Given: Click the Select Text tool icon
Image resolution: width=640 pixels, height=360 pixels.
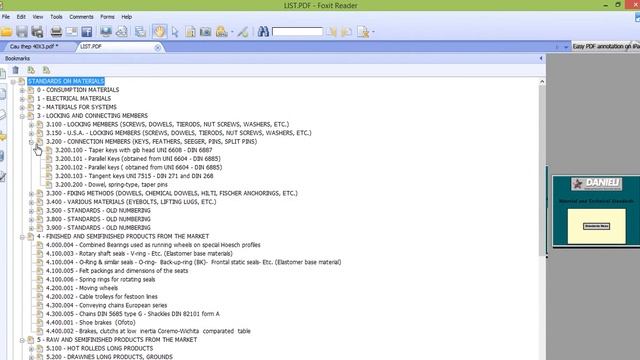Looking at the screenshot, I should [x=190, y=32].
